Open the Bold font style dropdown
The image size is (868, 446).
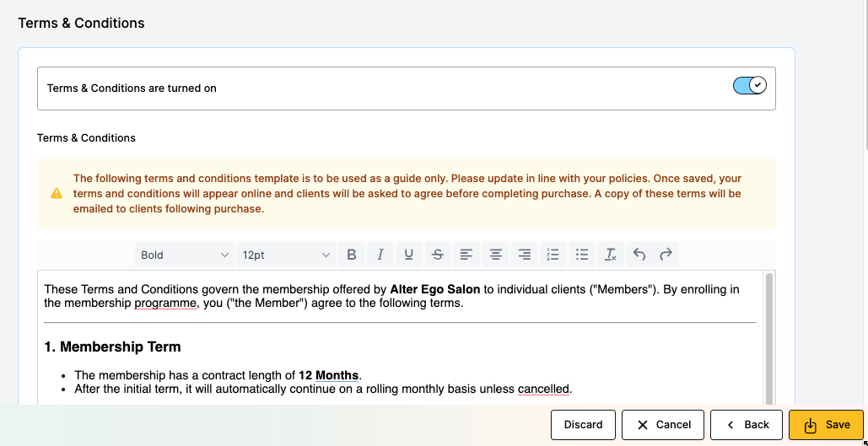point(185,255)
